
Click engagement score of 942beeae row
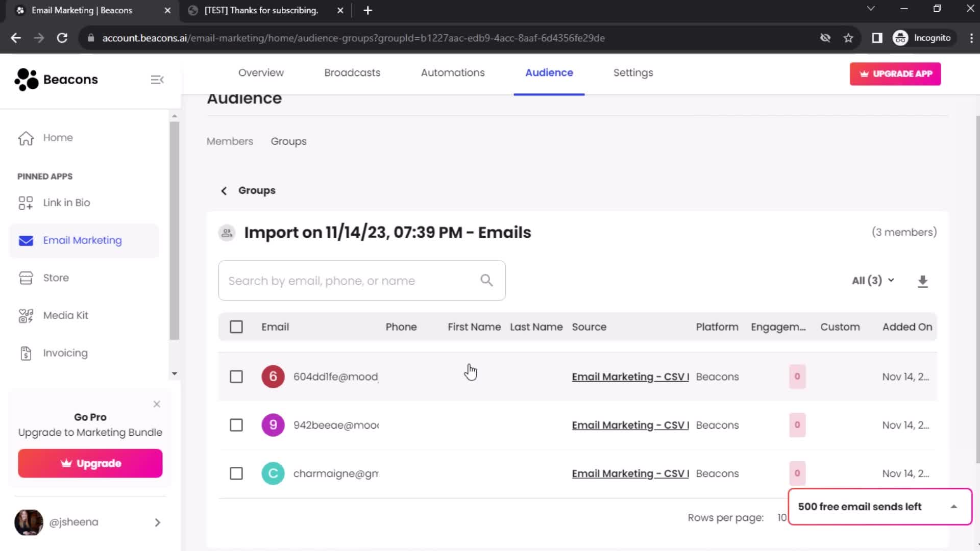pyautogui.click(x=797, y=425)
